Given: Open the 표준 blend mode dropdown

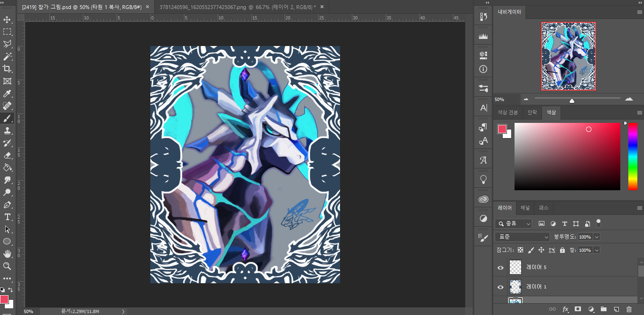Looking at the screenshot, I should click(522, 237).
